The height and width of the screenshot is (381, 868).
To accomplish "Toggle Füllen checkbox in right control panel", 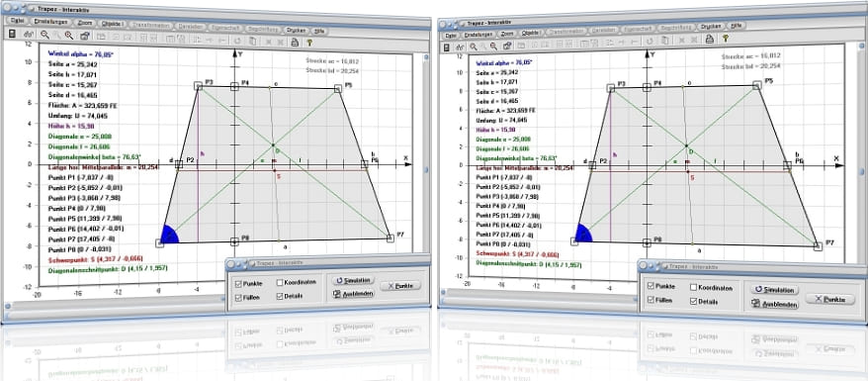I will 651,300.
